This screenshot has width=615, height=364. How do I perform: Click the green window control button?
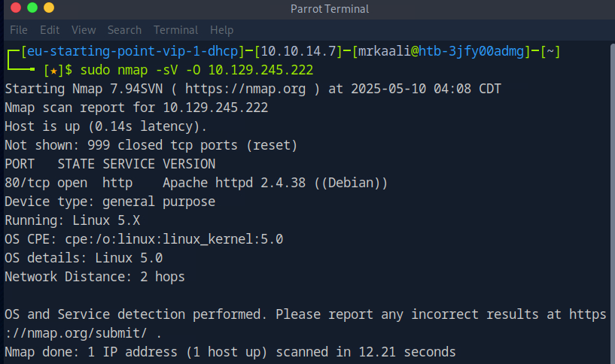pyautogui.click(x=32, y=8)
